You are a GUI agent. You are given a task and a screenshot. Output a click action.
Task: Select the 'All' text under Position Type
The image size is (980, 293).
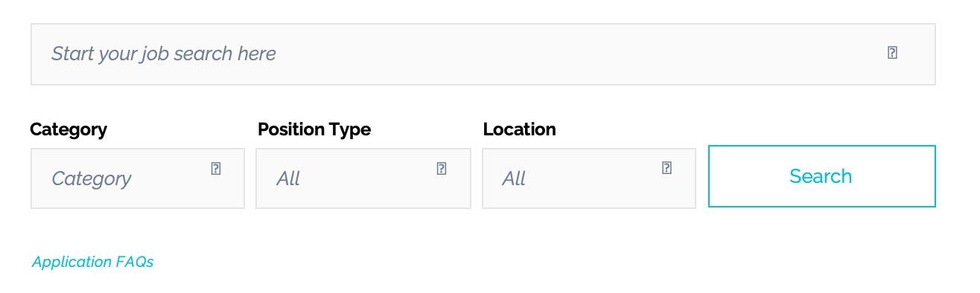coord(288,178)
